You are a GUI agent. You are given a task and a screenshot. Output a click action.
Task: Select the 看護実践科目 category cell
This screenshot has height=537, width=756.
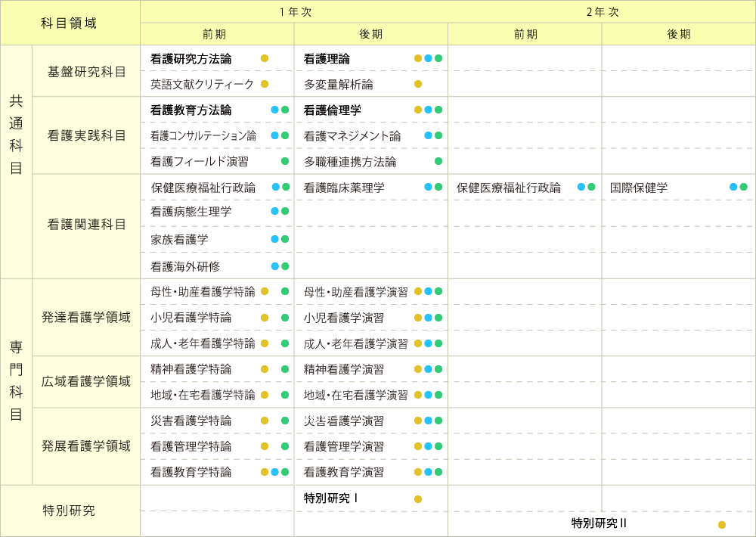click(x=86, y=135)
